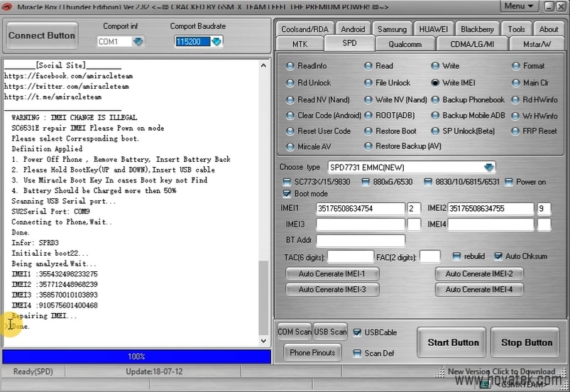Screen dimensions: 570x392
Task: Select the Write NV (Nand) radio option
Action: pos(368,99)
